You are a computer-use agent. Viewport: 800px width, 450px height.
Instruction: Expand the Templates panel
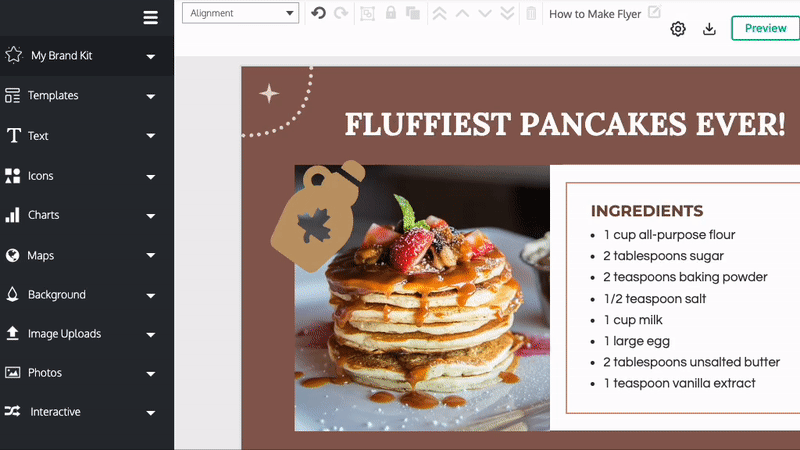[x=150, y=96]
